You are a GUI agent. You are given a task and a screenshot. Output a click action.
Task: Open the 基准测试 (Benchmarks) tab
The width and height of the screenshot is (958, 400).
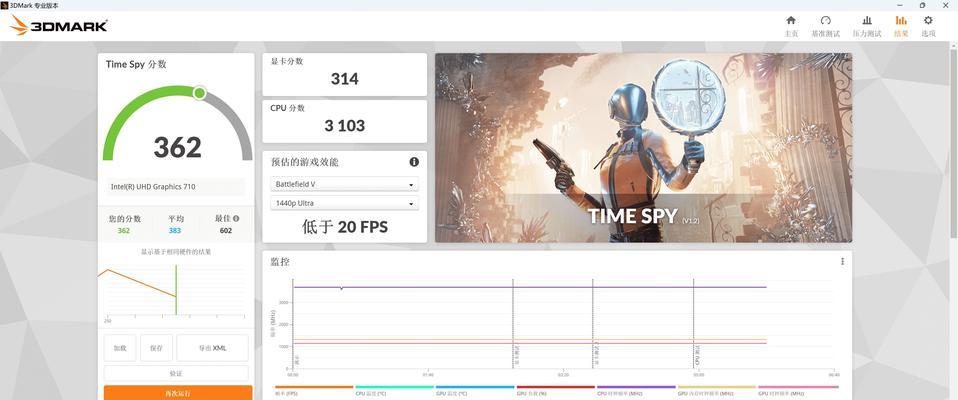(825, 26)
